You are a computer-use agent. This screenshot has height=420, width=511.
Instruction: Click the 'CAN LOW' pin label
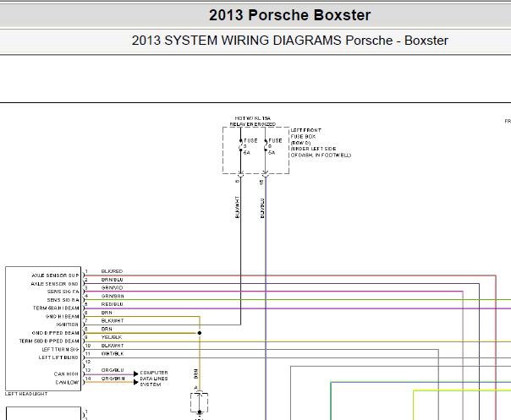(67, 382)
